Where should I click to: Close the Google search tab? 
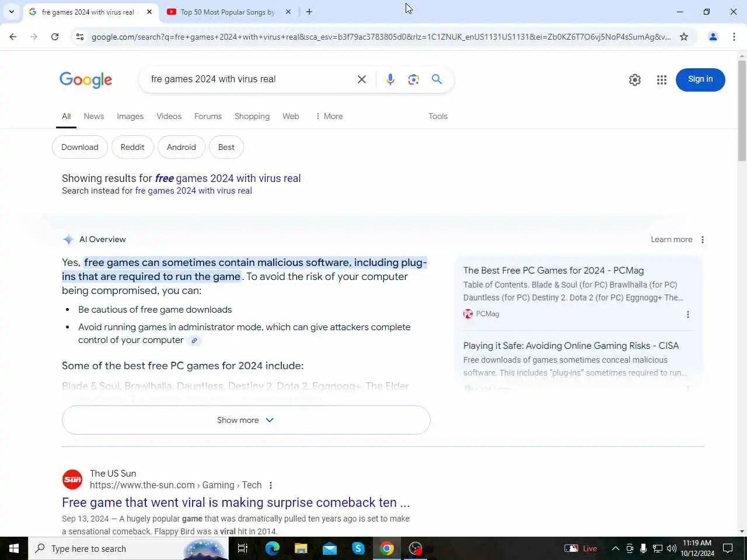click(149, 12)
